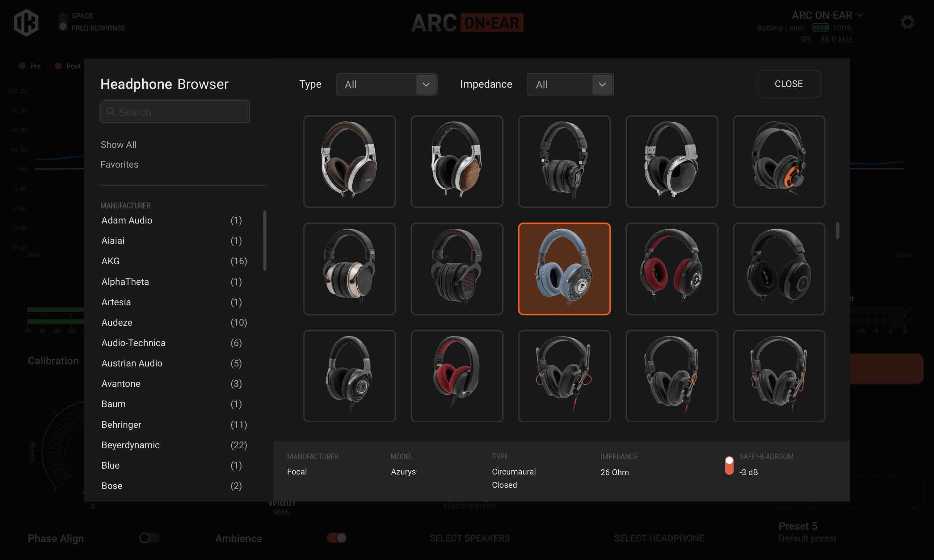The image size is (934, 560).
Task: Filter by AKG manufacturer
Action: click(174, 261)
